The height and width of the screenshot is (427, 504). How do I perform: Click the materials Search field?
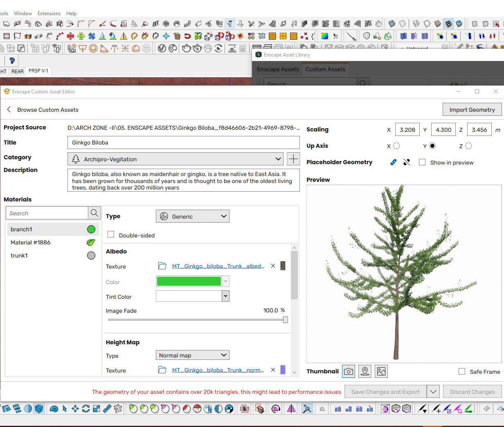(x=47, y=213)
